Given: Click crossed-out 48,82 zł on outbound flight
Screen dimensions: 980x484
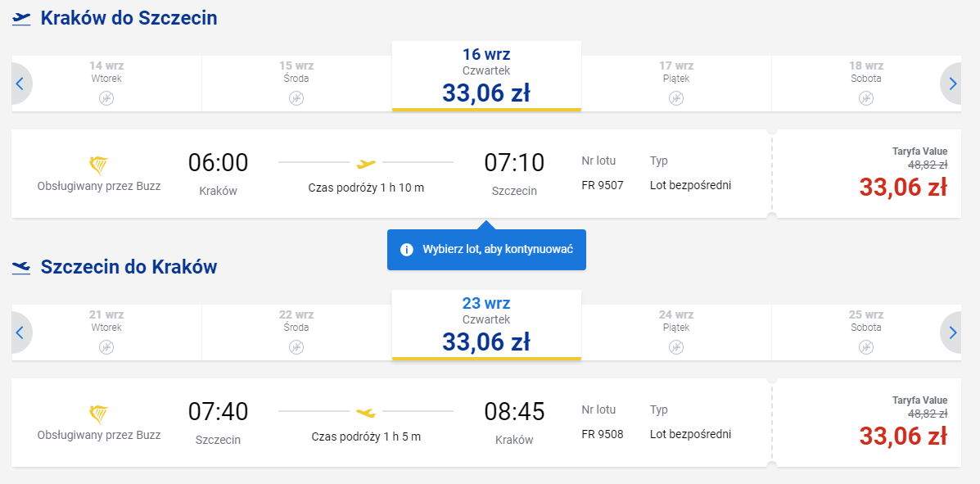Looking at the screenshot, I should [x=928, y=165].
